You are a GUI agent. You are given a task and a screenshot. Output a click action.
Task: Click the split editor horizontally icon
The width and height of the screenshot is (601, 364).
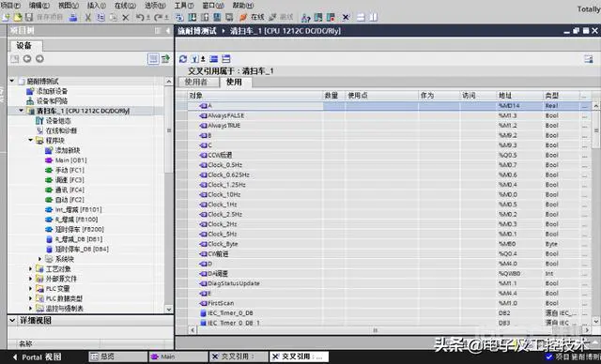(361, 17)
